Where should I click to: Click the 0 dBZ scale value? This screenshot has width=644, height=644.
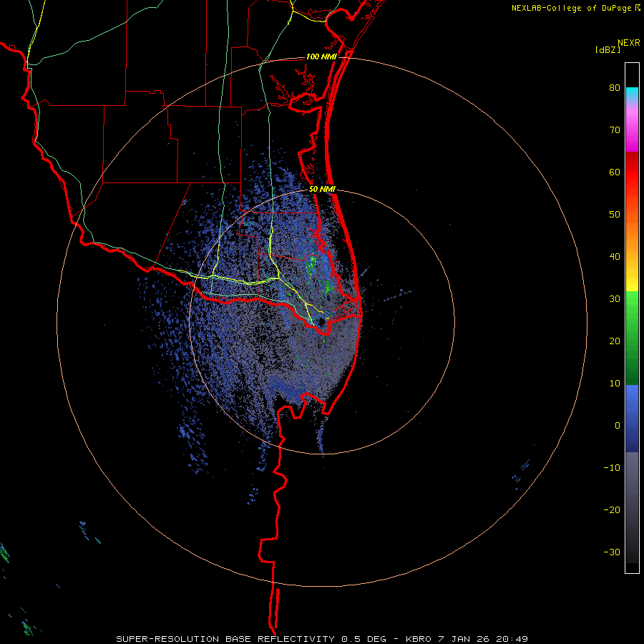(x=618, y=426)
